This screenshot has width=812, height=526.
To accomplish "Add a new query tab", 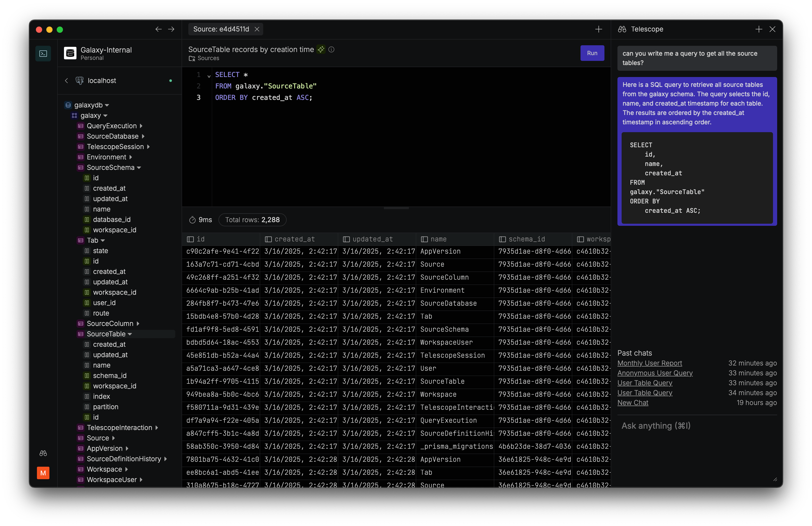I will tap(598, 29).
